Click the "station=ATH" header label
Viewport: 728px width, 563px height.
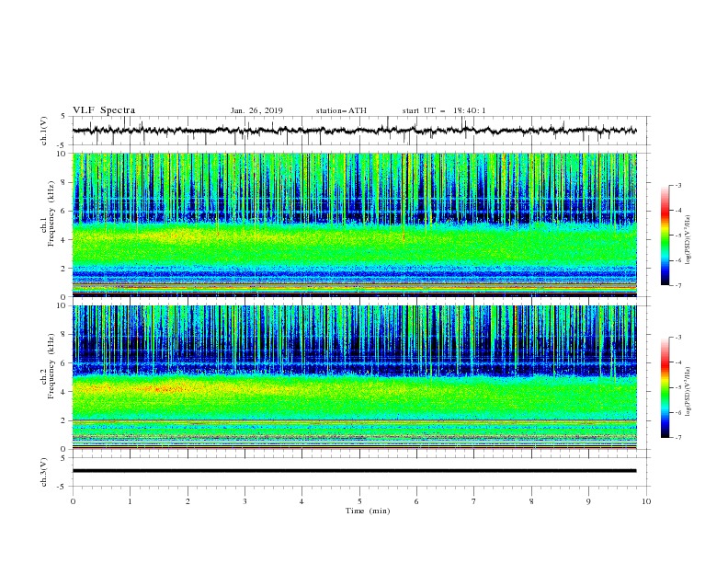[341, 110]
